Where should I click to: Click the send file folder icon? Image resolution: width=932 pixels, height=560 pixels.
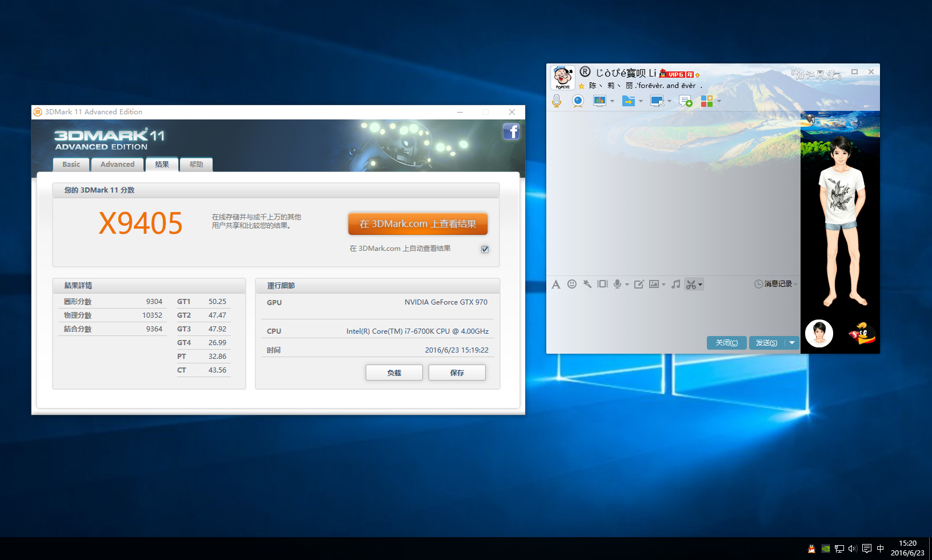629,101
